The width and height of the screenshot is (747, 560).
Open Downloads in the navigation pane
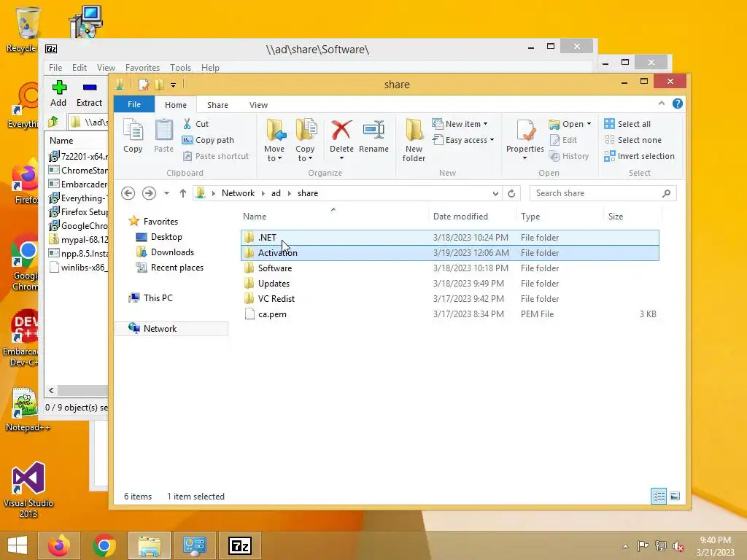[172, 252]
